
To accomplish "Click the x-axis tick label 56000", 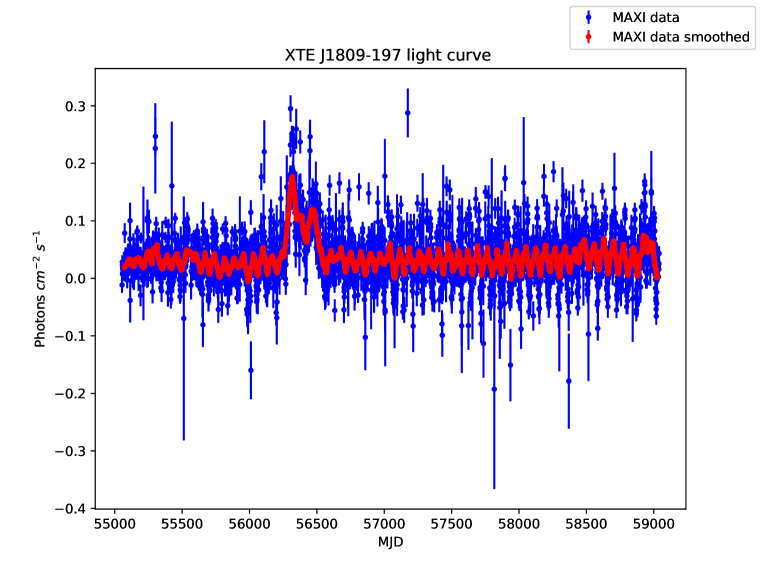I will click(249, 524).
